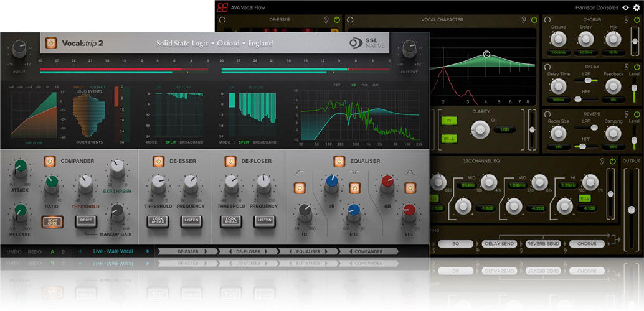Select Broadband mode for De-Esser meter
Screen dimensions: 644x311
[191, 142]
